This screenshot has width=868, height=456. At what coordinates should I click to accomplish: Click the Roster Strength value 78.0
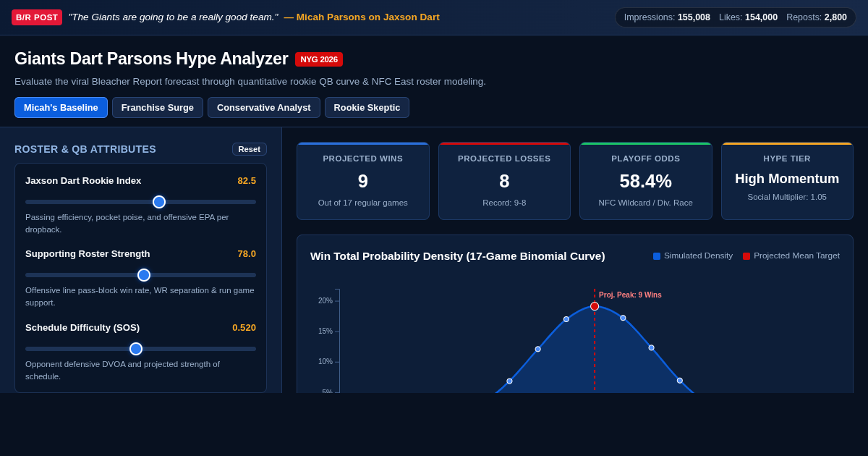click(247, 254)
